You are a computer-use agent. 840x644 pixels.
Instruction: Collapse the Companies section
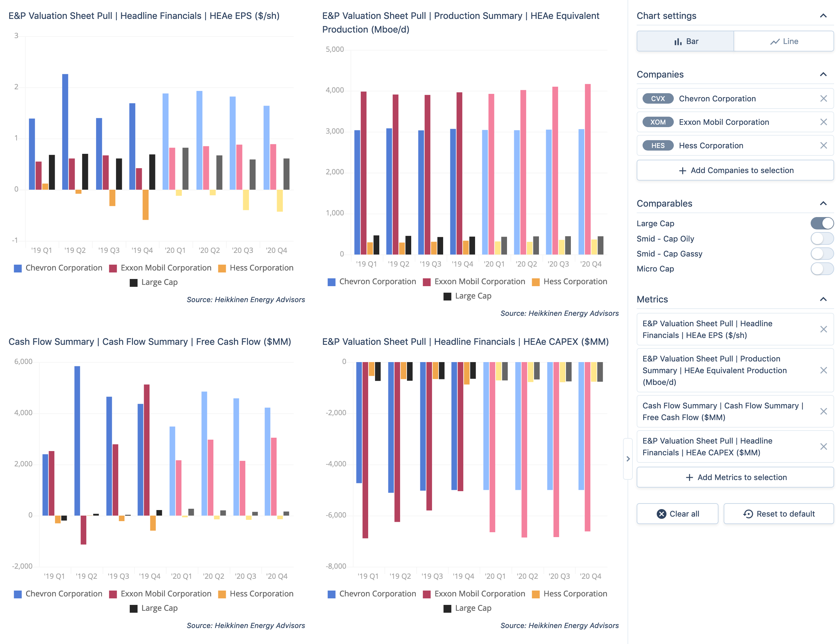tap(823, 74)
